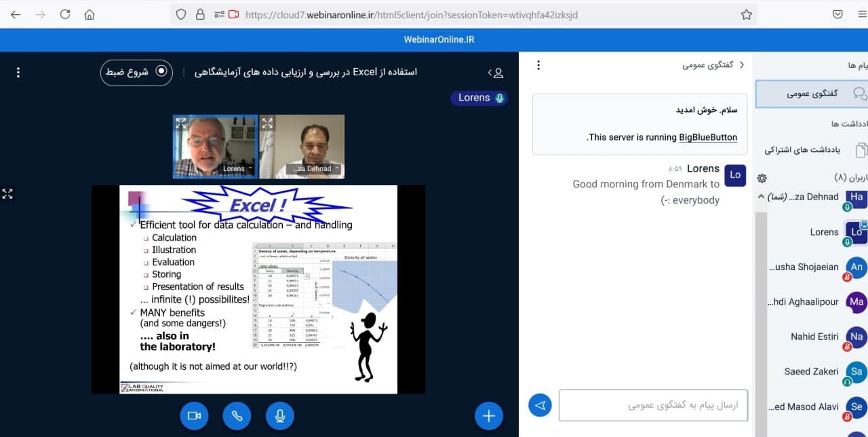Click the Lorens talking indicator badge
Image resolution: width=868 pixels, height=437 pixels.
[x=479, y=98]
